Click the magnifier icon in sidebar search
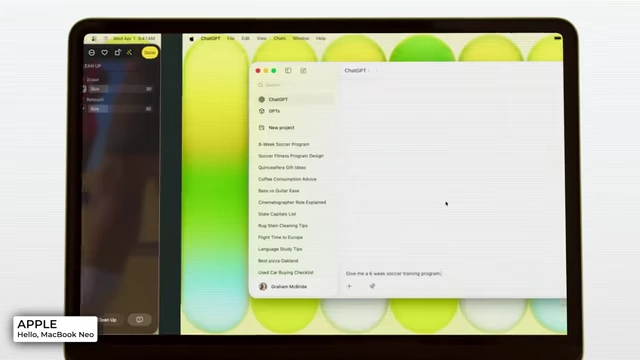Screen dimensions: 640x360 (260, 85)
